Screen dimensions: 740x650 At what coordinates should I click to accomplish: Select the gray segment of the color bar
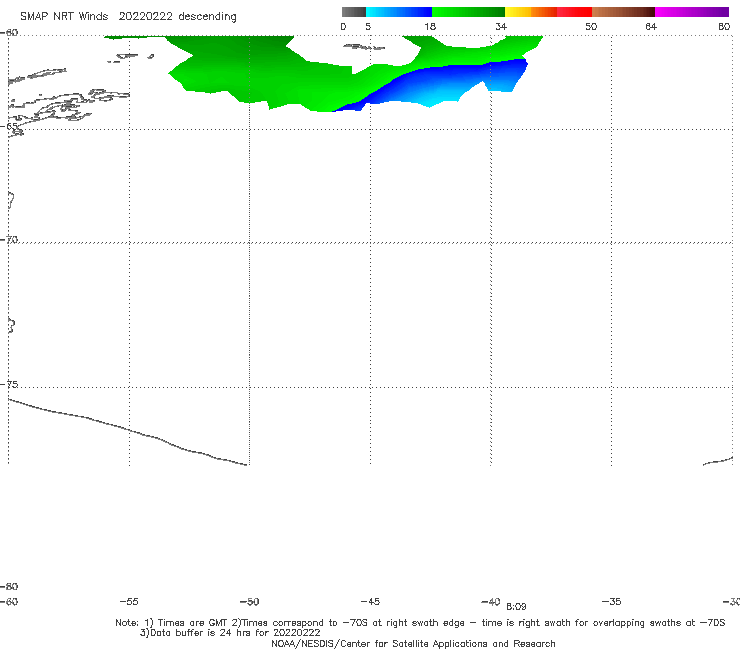354,12
